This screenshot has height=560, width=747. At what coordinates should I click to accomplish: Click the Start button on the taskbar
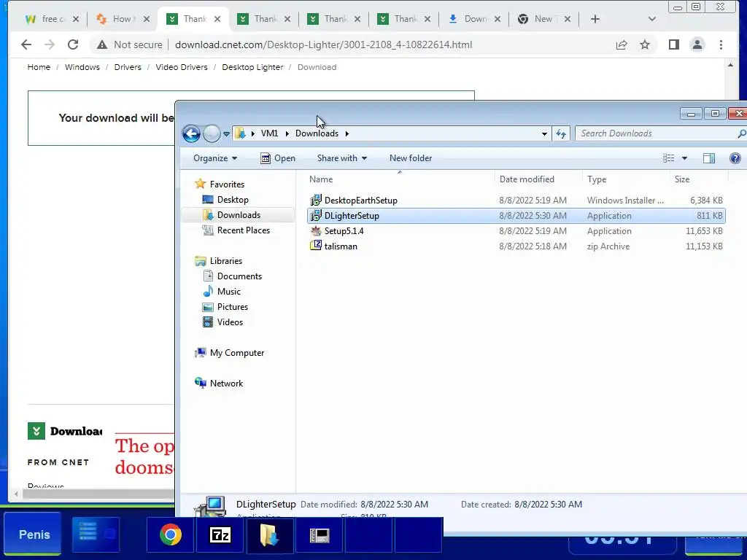[34, 534]
